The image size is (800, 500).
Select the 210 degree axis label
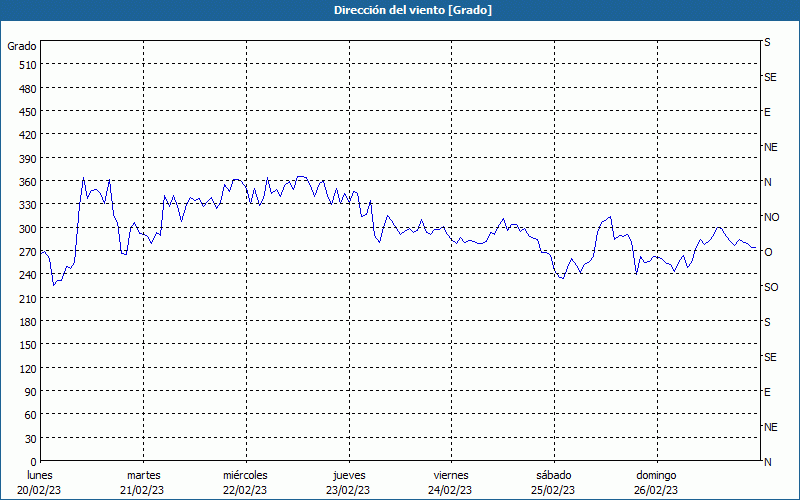[29, 298]
